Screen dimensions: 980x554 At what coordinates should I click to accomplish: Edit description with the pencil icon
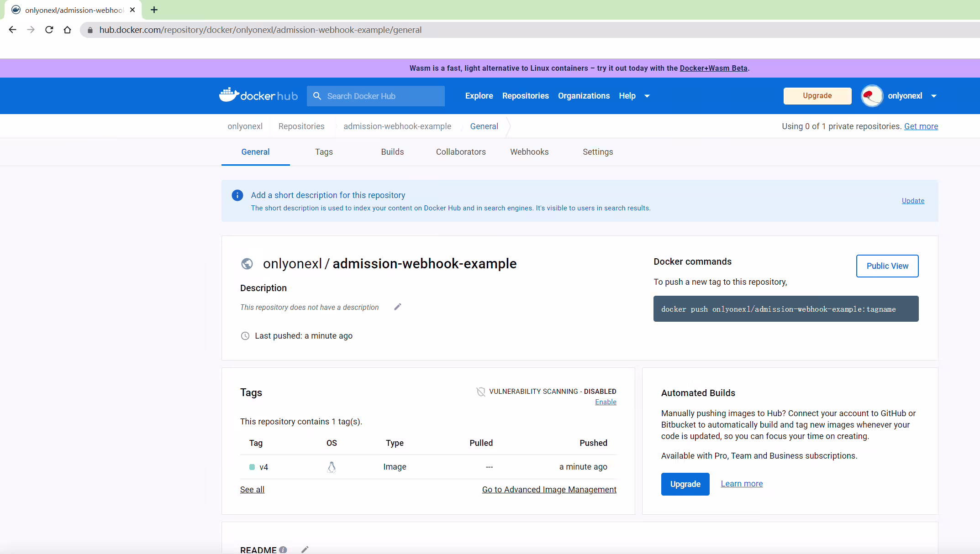pyautogui.click(x=398, y=307)
